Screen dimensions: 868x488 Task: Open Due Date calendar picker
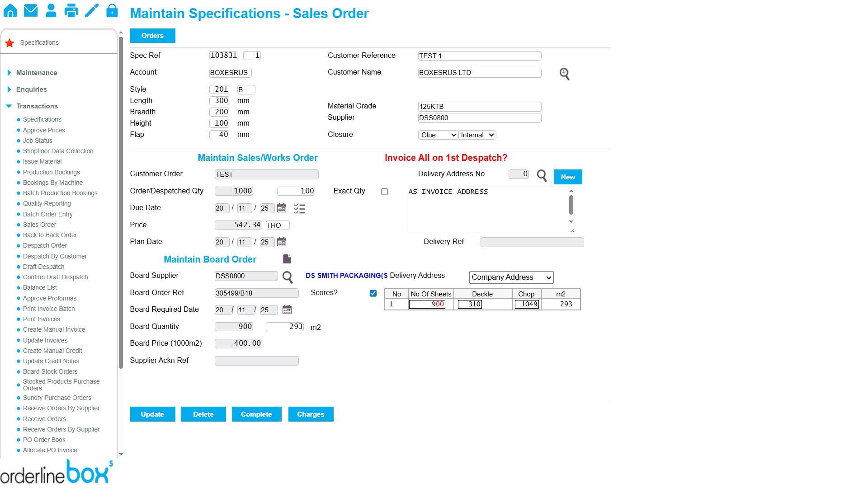pyautogui.click(x=282, y=208)
